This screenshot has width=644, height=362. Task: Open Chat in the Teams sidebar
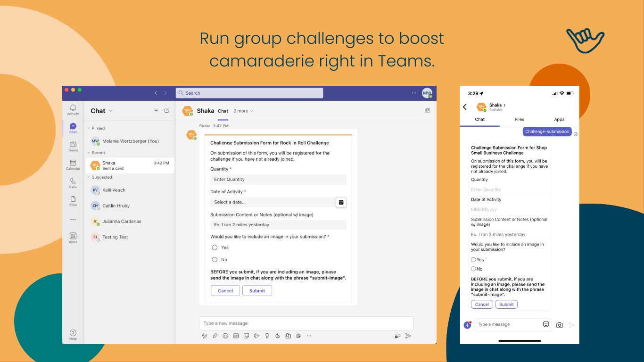point(73,128)
